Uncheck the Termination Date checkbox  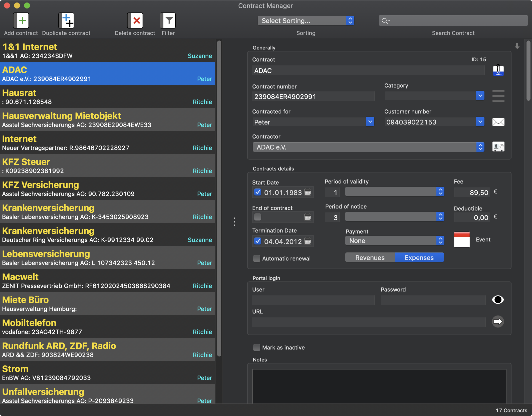pyautogui.click(x=257, y=241)
